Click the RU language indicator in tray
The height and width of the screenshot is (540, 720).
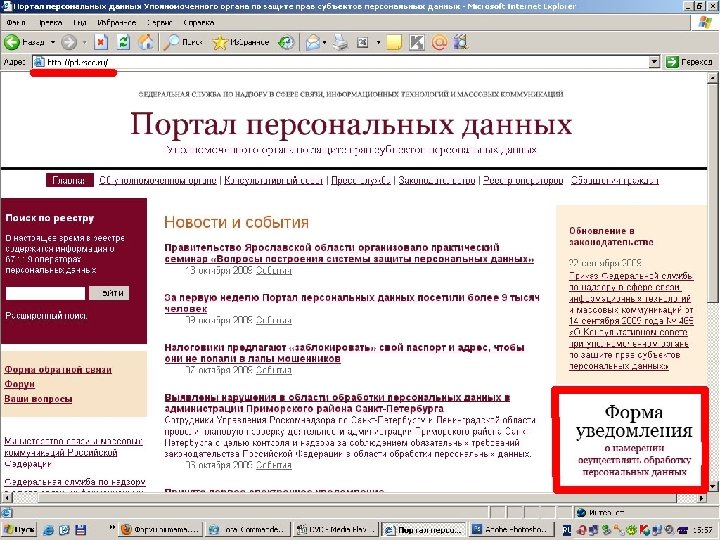pyautogui.click(x=567, y=530)
